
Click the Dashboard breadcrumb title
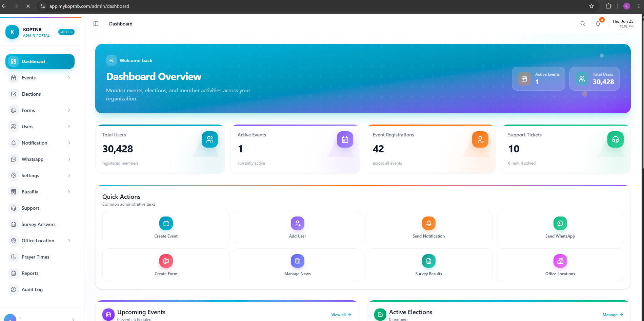pos(121,24)
